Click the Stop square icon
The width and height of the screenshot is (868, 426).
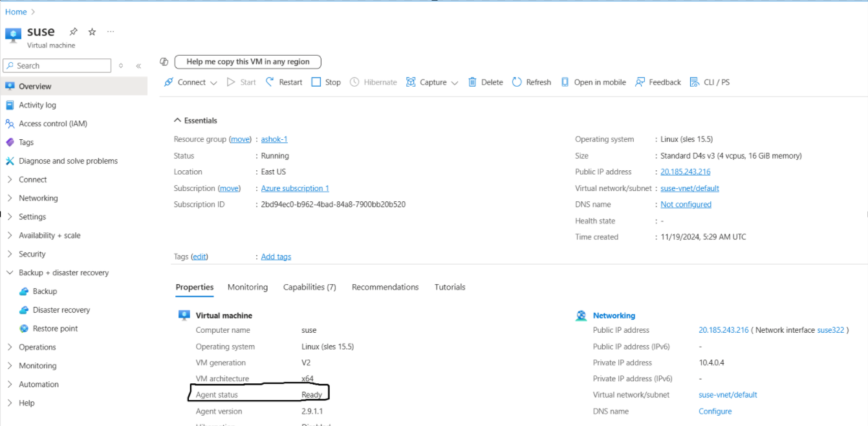316,82
